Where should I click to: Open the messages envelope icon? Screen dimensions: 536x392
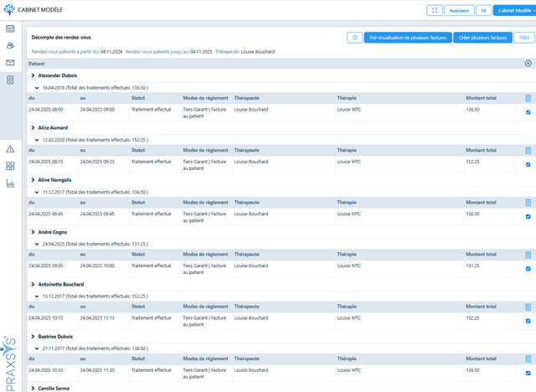10,63
